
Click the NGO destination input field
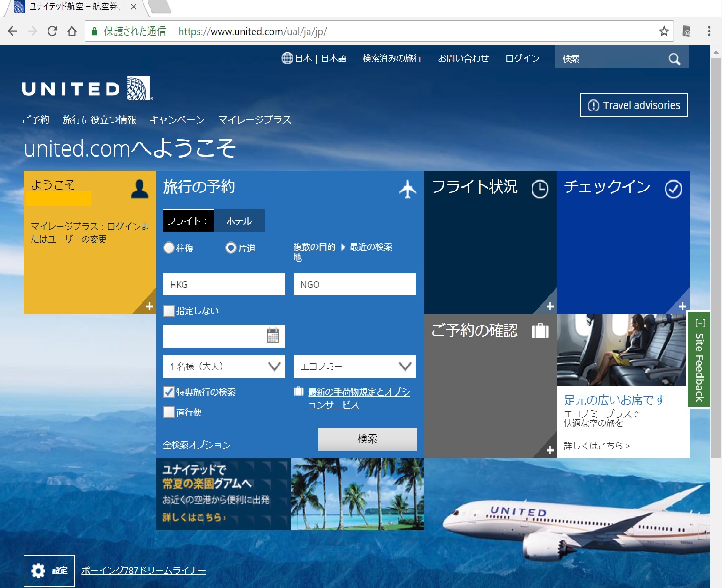coord(355,285)
